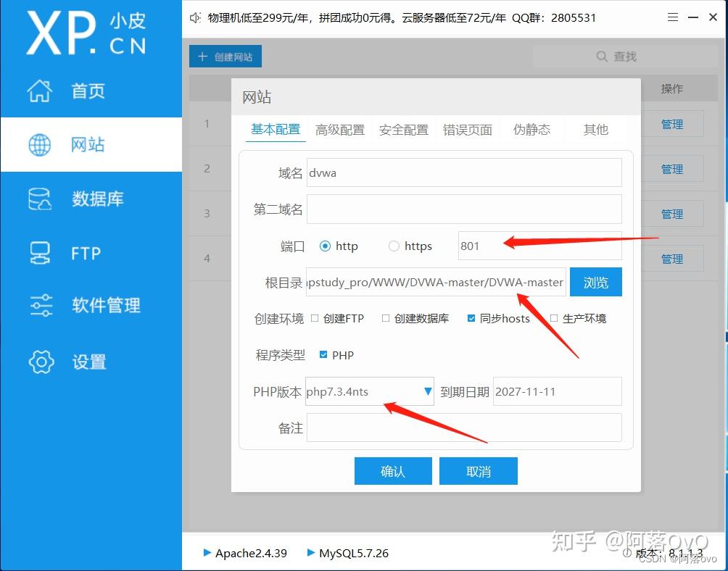Click the port field showing 801
Screen dimensions: 728x571
(540, 246)
